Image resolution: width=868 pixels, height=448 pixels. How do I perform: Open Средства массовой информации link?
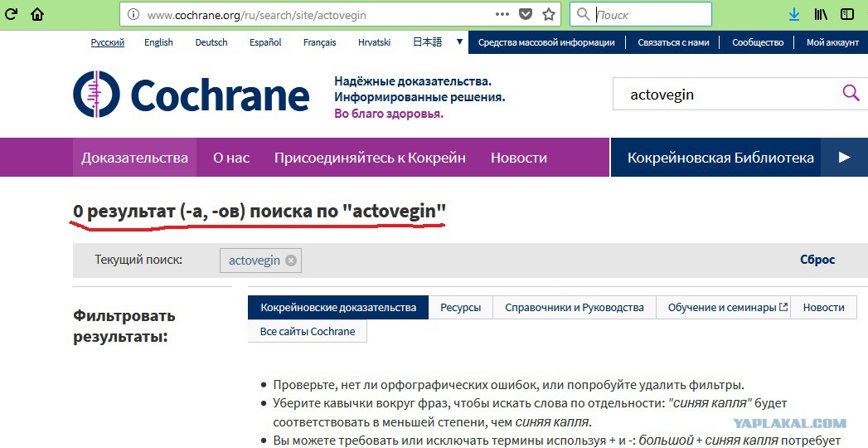click(x=546, y=42)
